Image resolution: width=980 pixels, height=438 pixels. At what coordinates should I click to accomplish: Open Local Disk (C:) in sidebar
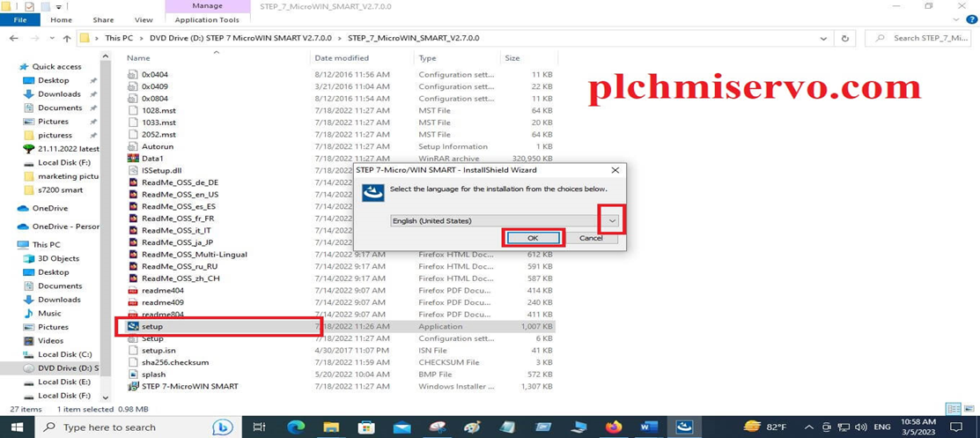pyautogui.click(x=64, y=354)
